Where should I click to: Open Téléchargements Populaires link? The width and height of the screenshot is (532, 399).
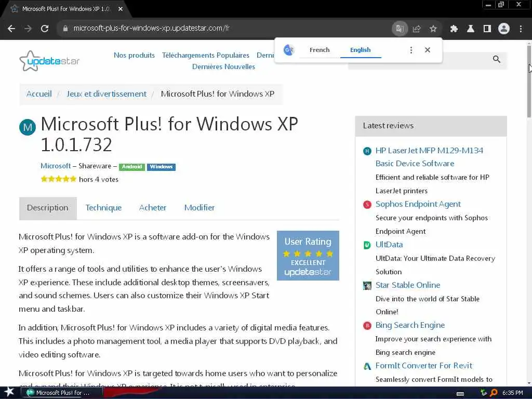pyautogui.click(x=206, y=55)
